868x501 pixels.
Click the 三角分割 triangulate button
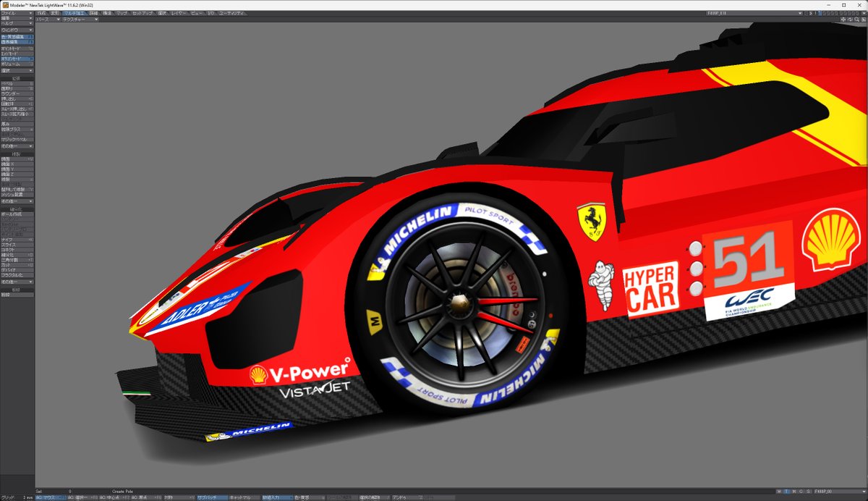[17, 260]
